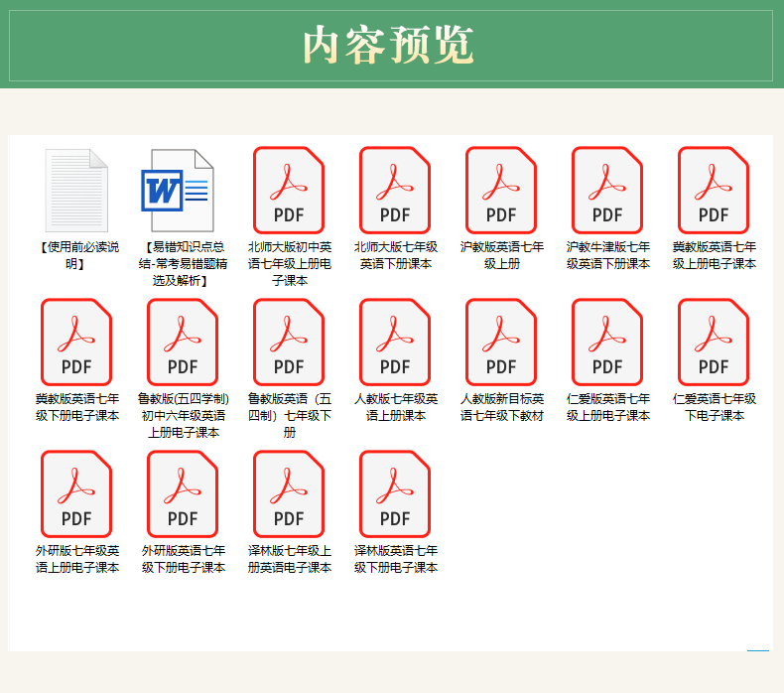Open the PDF icon for 鲁教版英语（五四制）七年级下册

coord(289,343)
